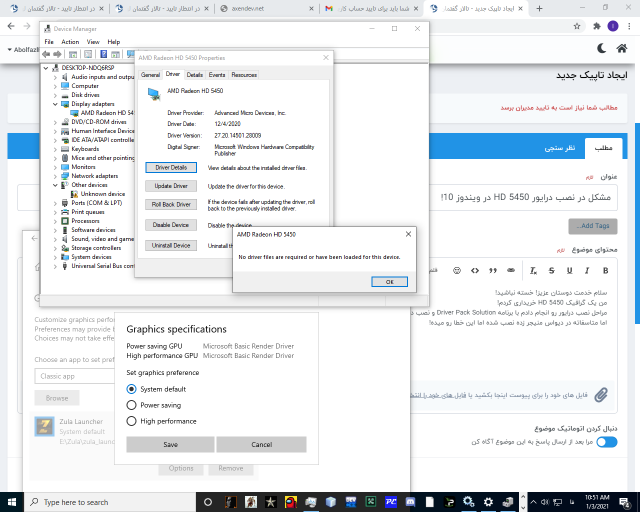Select the System default radio button
This screenshot has height=512, width=640.
pyautogui.click(x=131, y=389)
